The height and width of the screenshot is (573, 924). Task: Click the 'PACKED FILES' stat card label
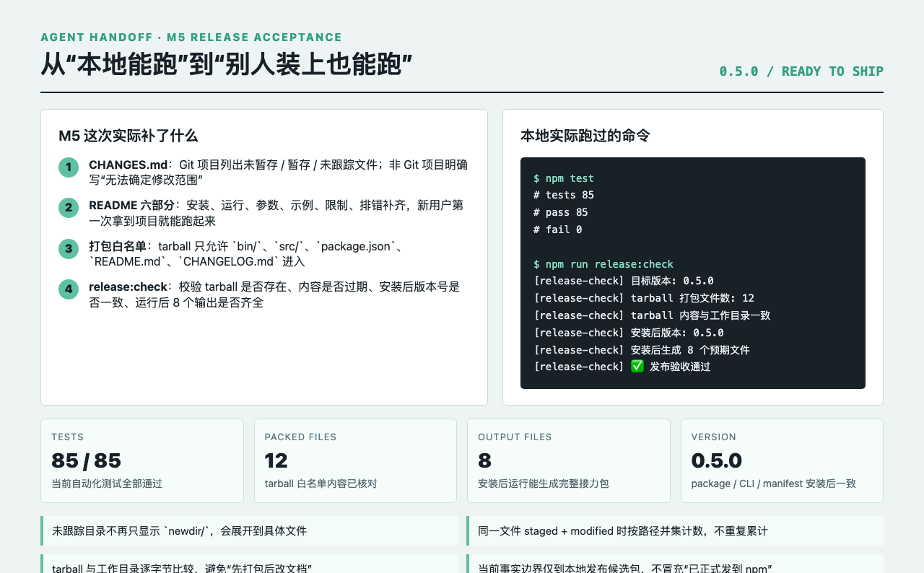[300, 437]
